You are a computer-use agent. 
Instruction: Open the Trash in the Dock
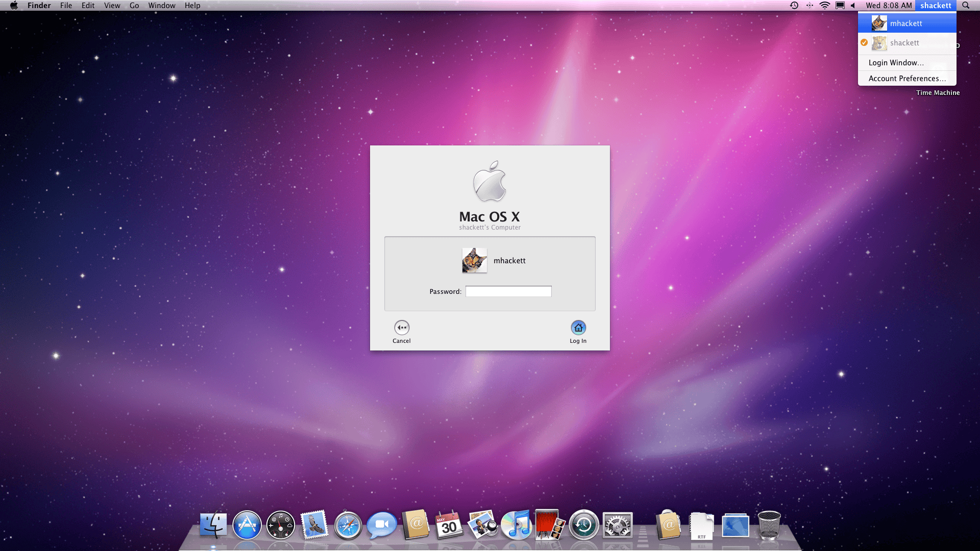(769, 525)
